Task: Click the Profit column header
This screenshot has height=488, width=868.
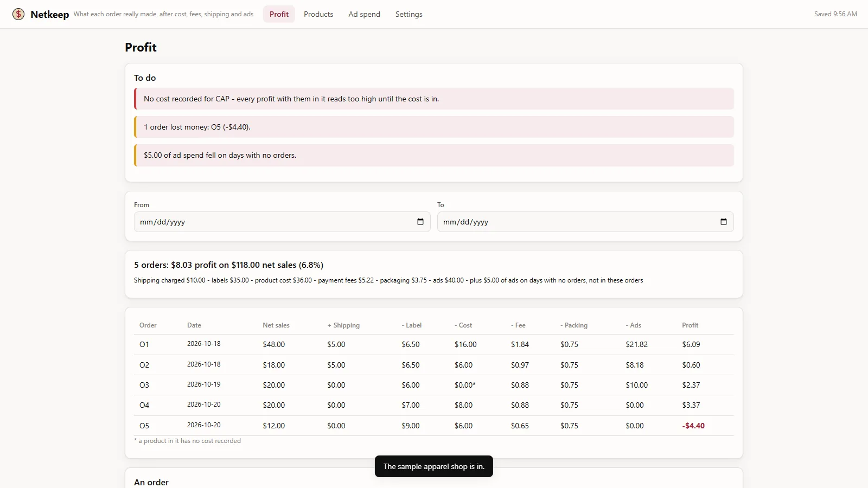Action: click(690, 325)
